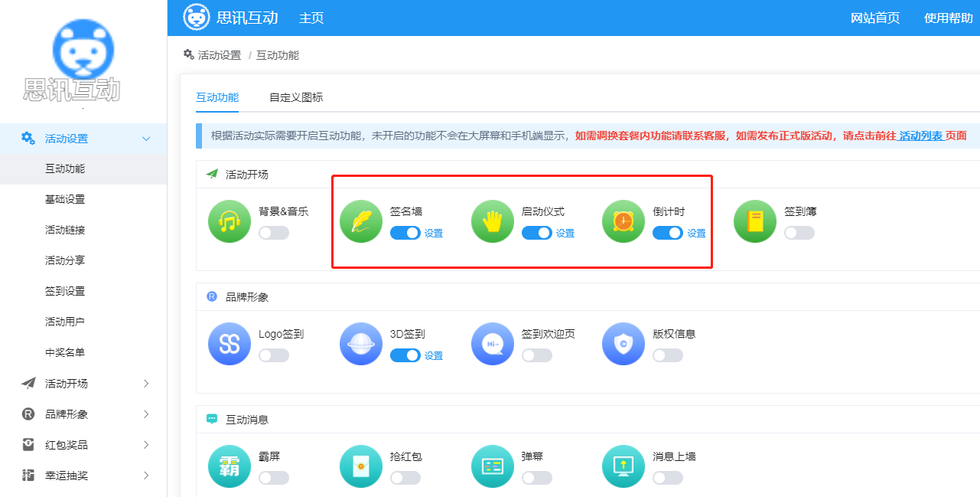Click the 消息上墙 monitor icon
This screenshot has height=497, width=980.
coord(623,466)
